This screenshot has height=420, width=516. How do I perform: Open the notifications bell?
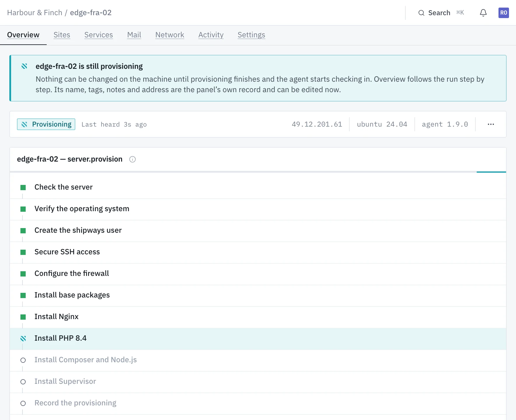pyautogui.click(x=483, y=13)
